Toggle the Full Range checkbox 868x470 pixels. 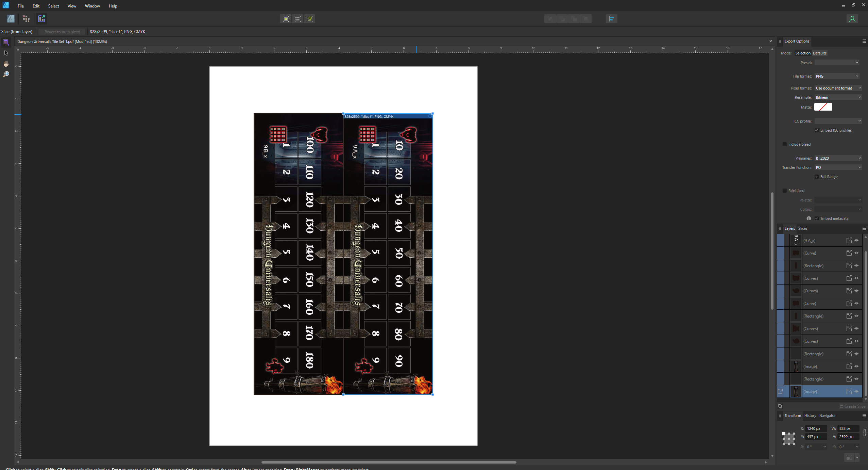tap(817, 177)
